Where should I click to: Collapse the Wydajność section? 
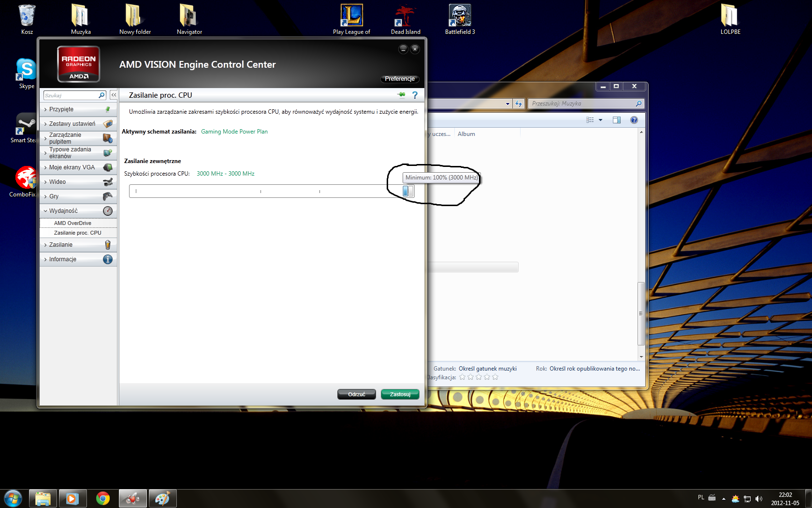tap(78, 211)
